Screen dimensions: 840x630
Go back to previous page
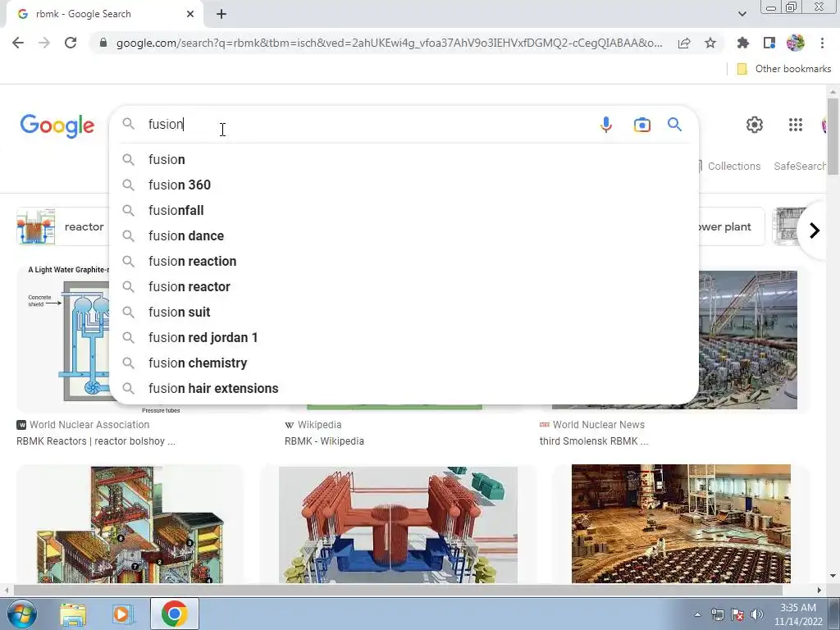click(18, 43)
